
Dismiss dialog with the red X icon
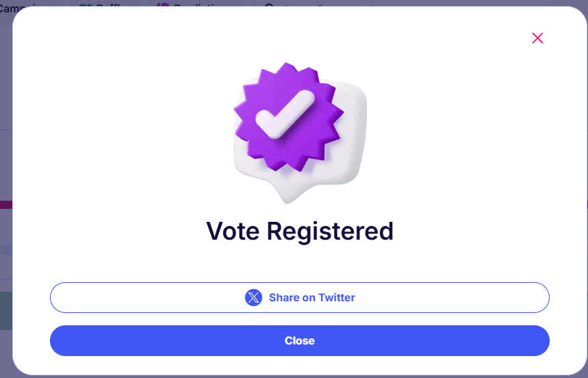click(x=537, y=38)
